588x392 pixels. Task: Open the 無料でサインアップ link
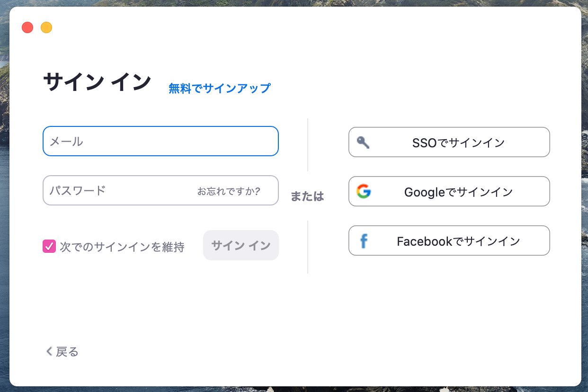click(220, 88)
